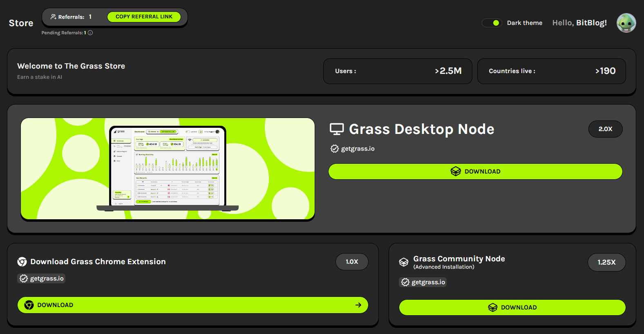Click the BitBlog user avatar
This screenshot has height=334, width=644.
(626, 23)
